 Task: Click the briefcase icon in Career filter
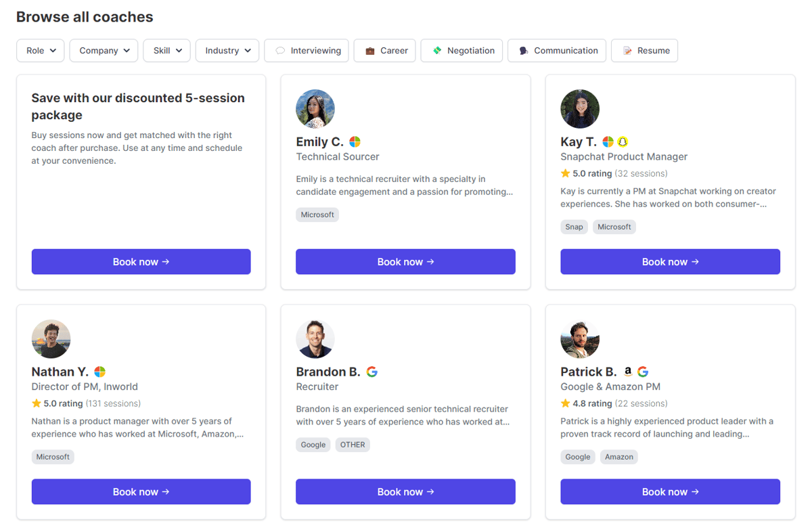click(370, 51)
